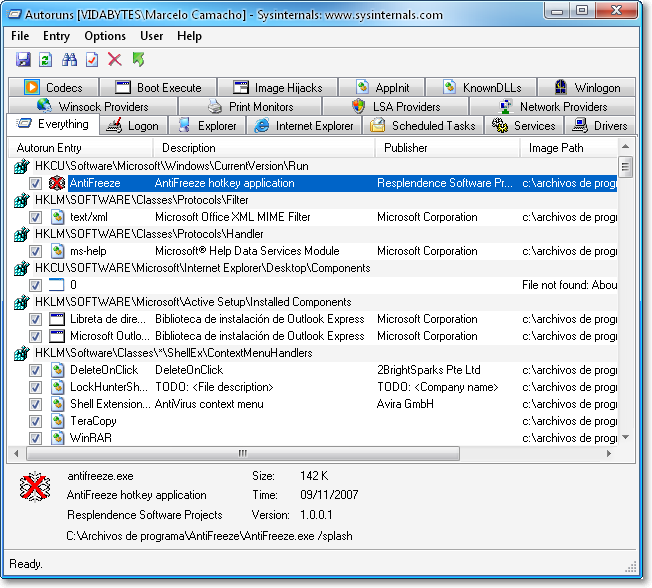The image size is (652, 588).
Task: Open the Options menu
Action: [x=105, y=36]
